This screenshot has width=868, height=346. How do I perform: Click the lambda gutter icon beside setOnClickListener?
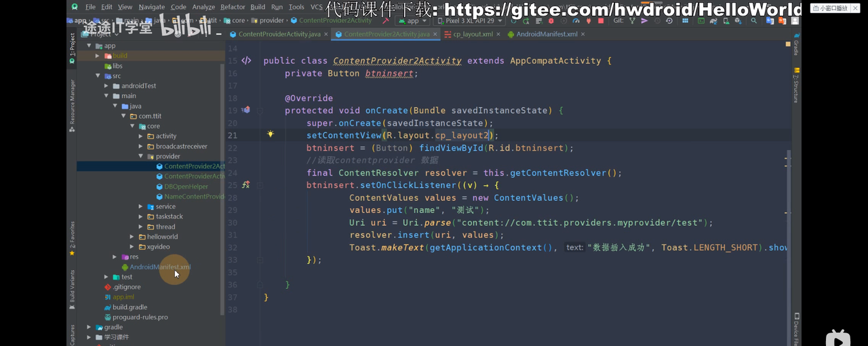coord(245,185)
